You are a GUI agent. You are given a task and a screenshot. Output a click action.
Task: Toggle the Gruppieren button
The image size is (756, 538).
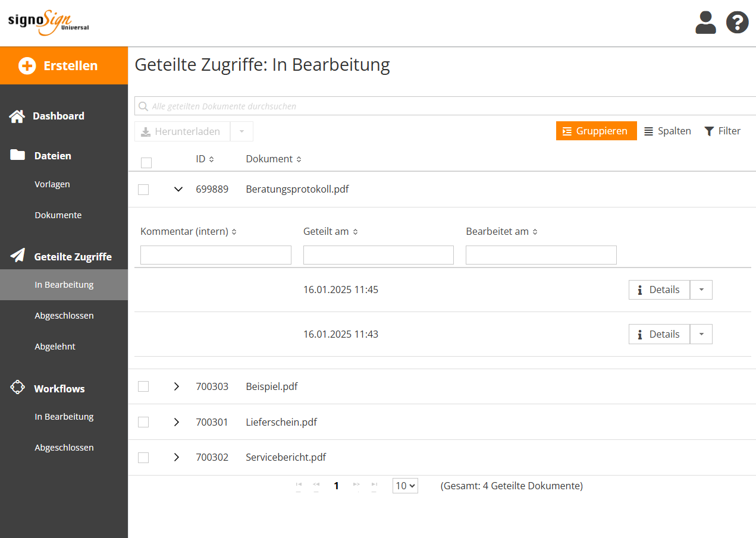(x=596, y=131)
